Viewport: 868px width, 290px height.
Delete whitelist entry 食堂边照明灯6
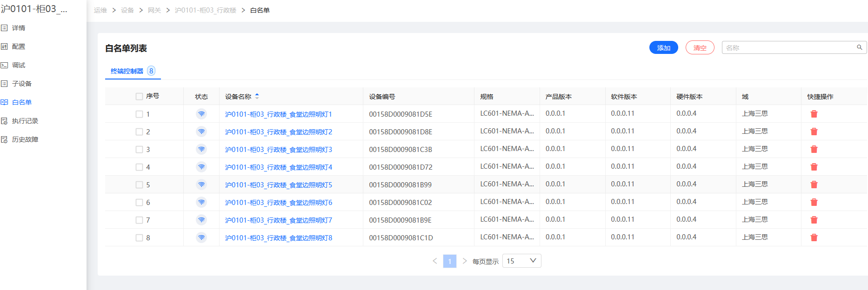point(814,202)
